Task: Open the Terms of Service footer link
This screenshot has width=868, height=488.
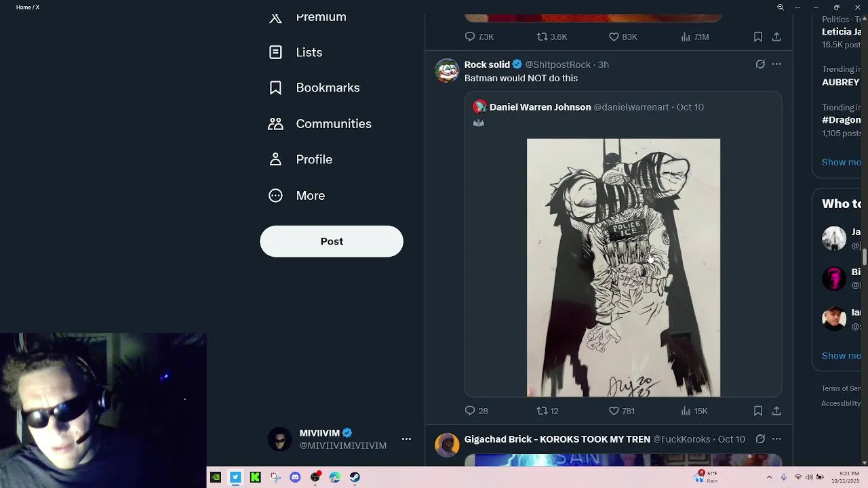Action: (841, 388)
